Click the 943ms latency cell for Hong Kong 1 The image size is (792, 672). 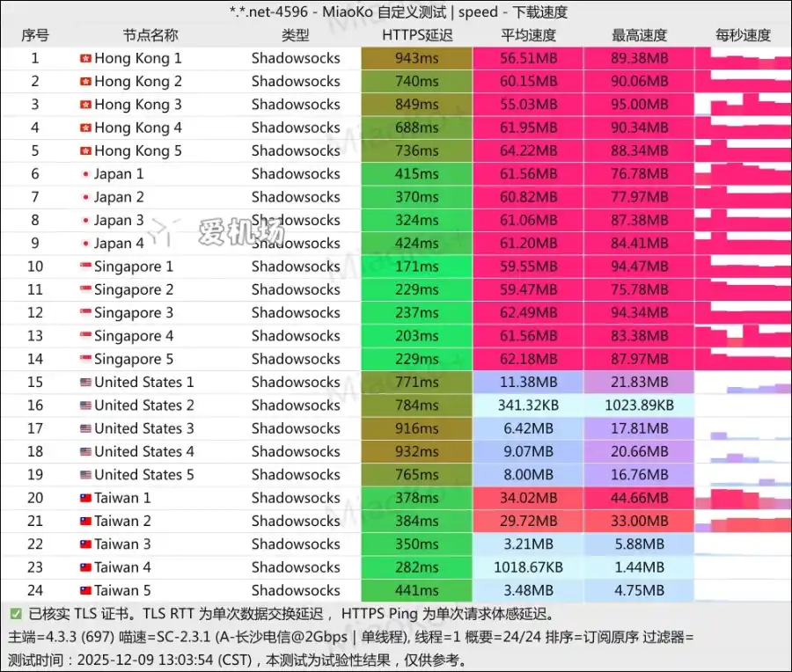(417, 58)
